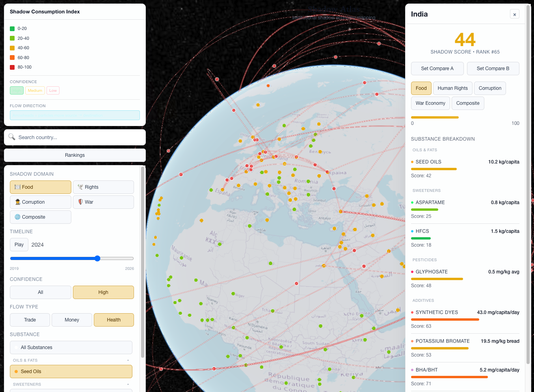Toggle confidence filter to All
This screenshot has width=534, height=392.
41,292
